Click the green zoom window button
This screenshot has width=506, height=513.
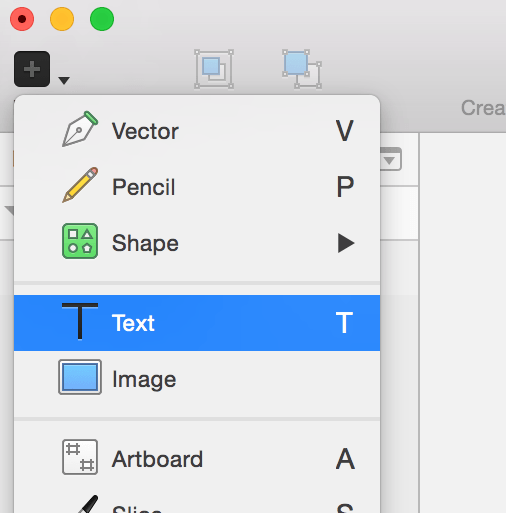tap(102, 19)
